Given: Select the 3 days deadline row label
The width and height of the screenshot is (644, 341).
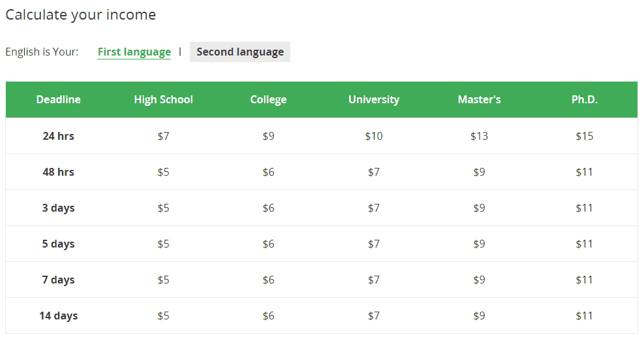Looking at the screenshot, I should [58, 208].
